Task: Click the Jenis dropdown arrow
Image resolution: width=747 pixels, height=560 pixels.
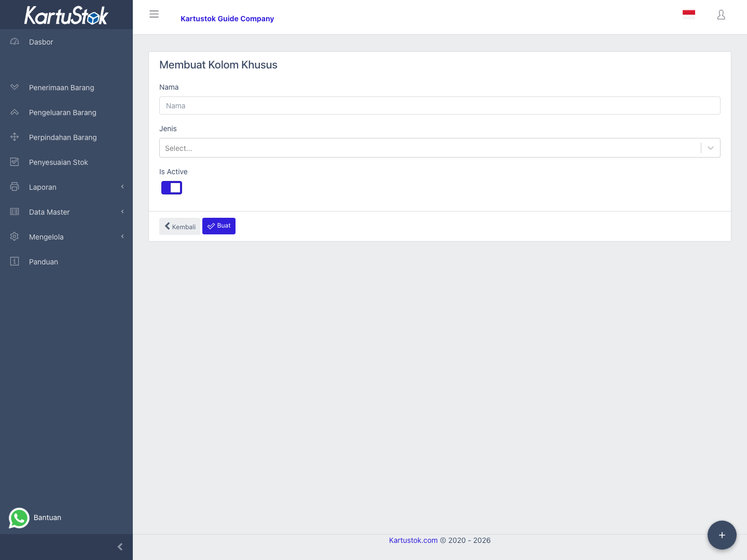Action: [x=711, y=148]
